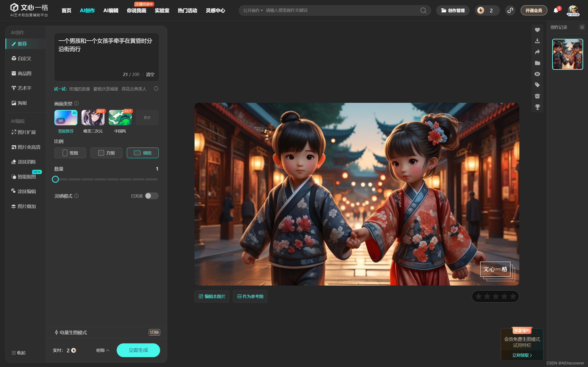Viewport: 588px width, 367px height.
Task: Click the trophy icon
Action: click(x=537, y=107)
